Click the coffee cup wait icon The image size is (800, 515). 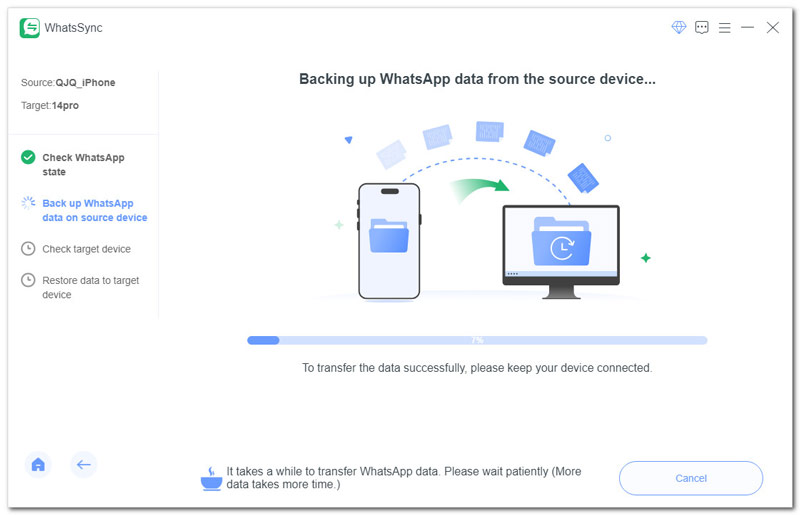click(x=211, y=479)
